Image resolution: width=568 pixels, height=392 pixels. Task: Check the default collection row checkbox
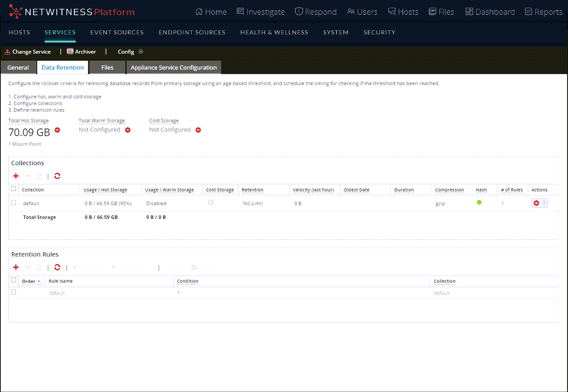click(x=14, y=203)
